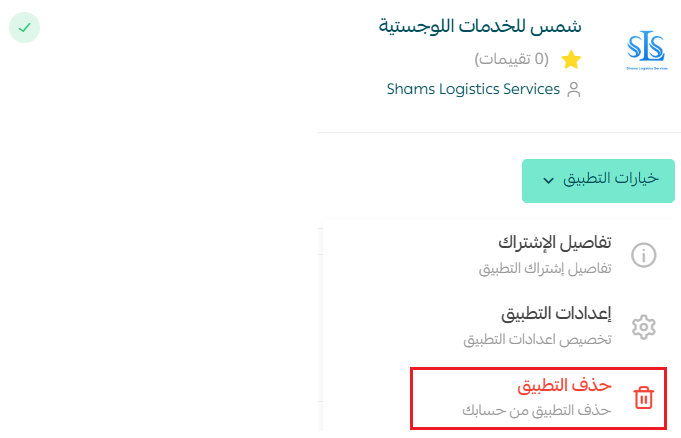Click the yellow rating star
Image resolution: width=681 pixels, height=438 pixels.
coord(571,60)
